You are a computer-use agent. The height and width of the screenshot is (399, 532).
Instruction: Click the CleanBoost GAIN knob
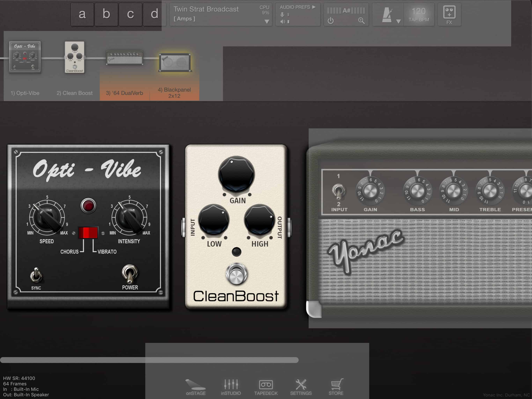(x=236, y=174)
